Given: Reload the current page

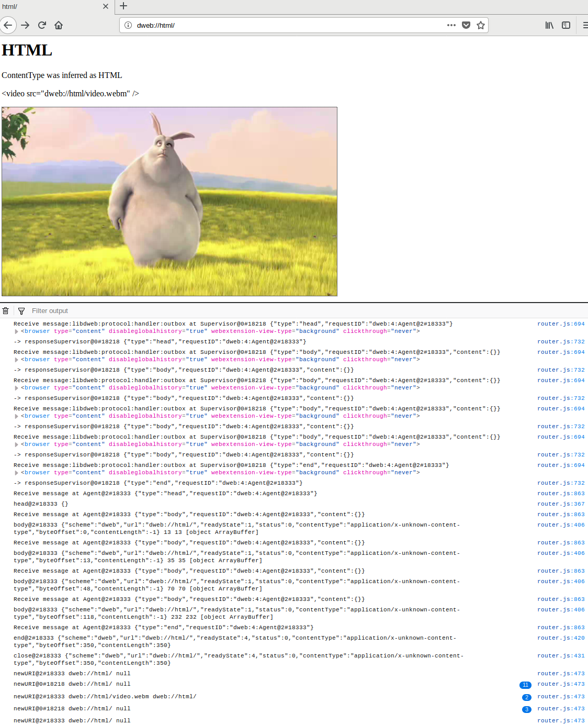Looking at the screenshot, I should pos(42,25).
